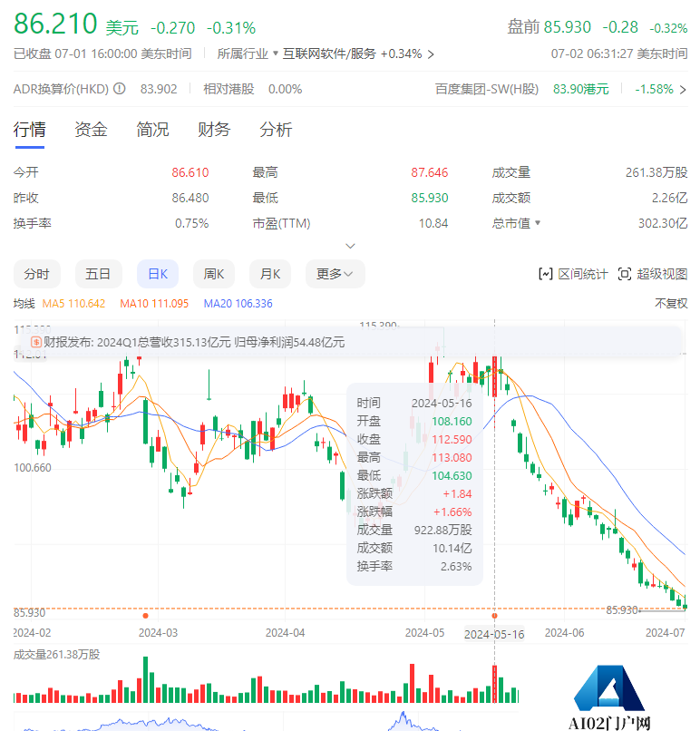This screenshot has height=731, width=700.
Task: Click the 财报发布 earnings announcement icon
Action: 36,342
